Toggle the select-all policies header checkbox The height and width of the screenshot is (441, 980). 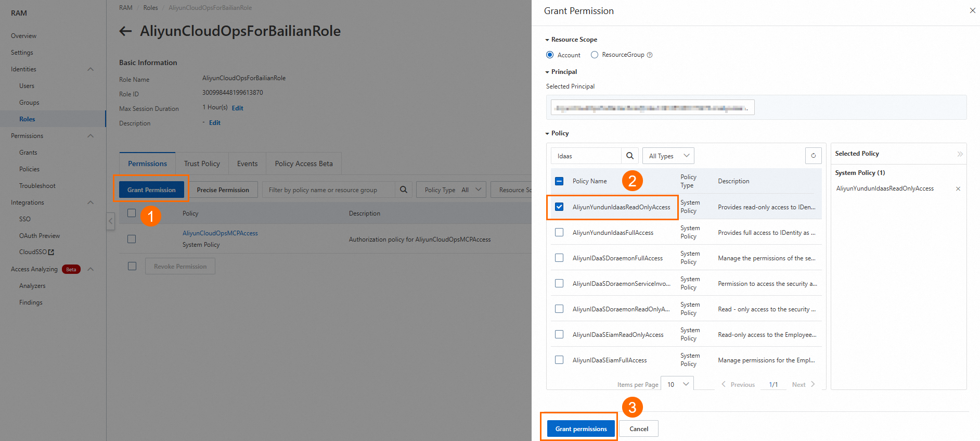coord(559,181)
